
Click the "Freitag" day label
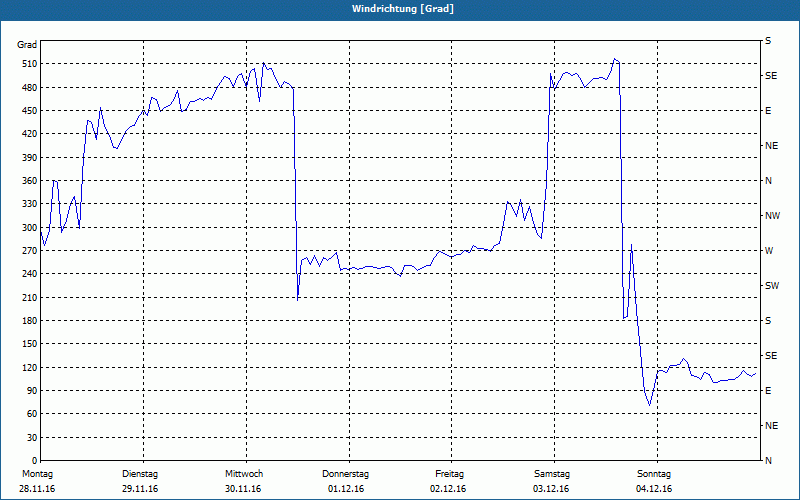click(449, 474)
